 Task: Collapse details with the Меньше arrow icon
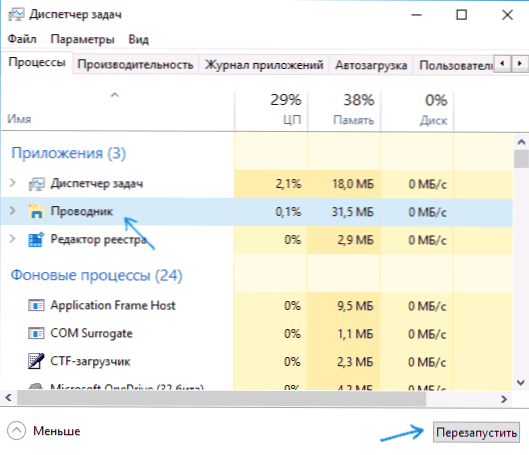click(x=16, y=431)
